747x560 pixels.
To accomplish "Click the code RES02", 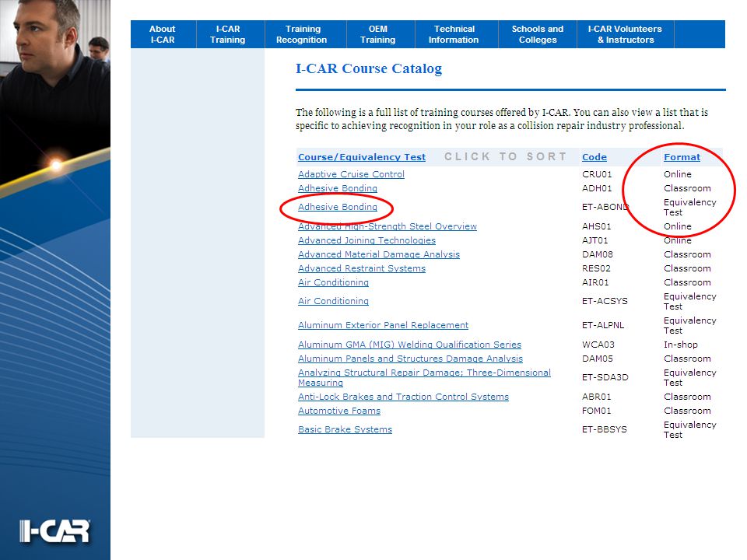I will tap(596, 268).
